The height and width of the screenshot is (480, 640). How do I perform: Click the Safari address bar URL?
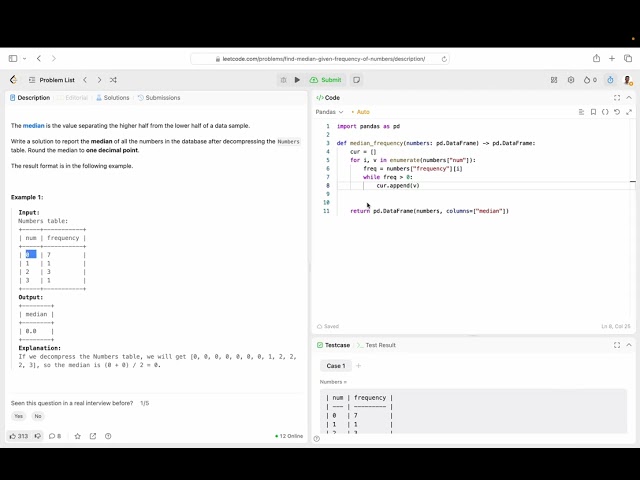click(x=320, y=59)
